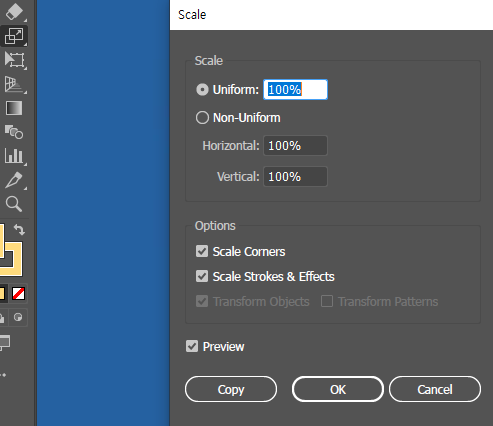Select the Eraser tool
This screenshot has height=426, width=493.
[x=14, y=12]
